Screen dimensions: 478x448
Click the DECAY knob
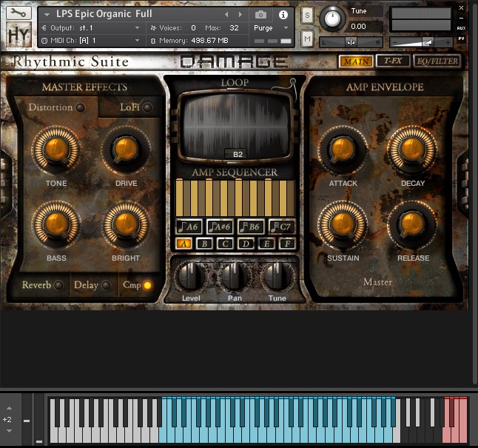[412, 150]
